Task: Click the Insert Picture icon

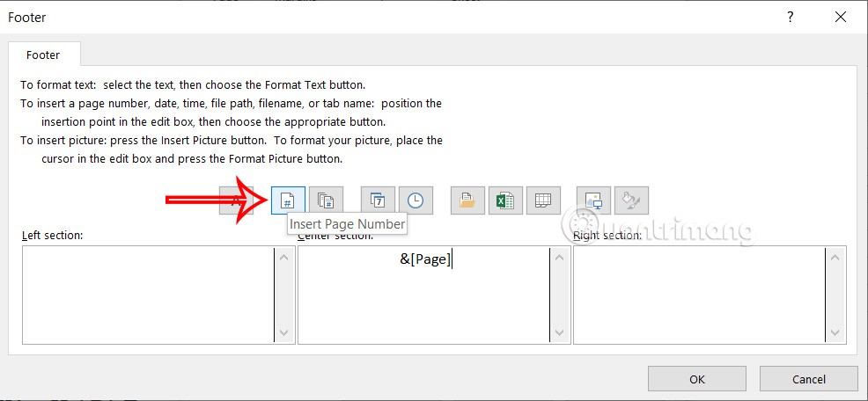Action: pyautogui.click(x=594, y=200)
